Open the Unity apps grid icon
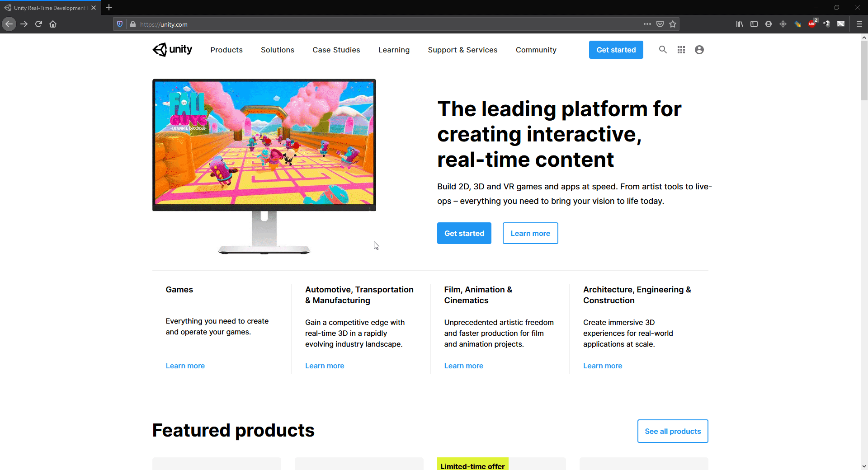868x470 pixels. (x=681, y=50)
